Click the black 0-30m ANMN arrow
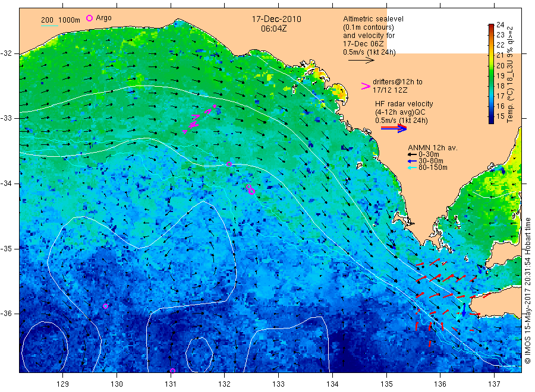This screenshot has width=535, height=392. tap(412, 154)
